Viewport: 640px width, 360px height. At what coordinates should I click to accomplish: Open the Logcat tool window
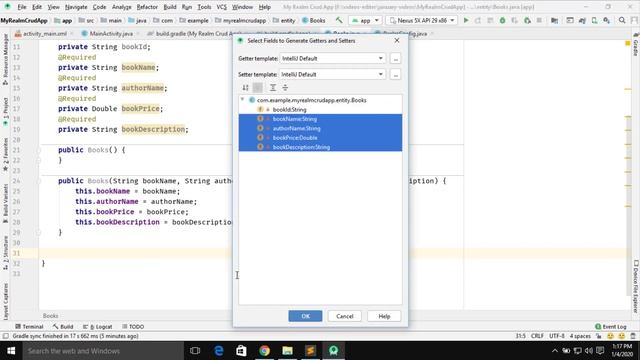tap(98, 327)
